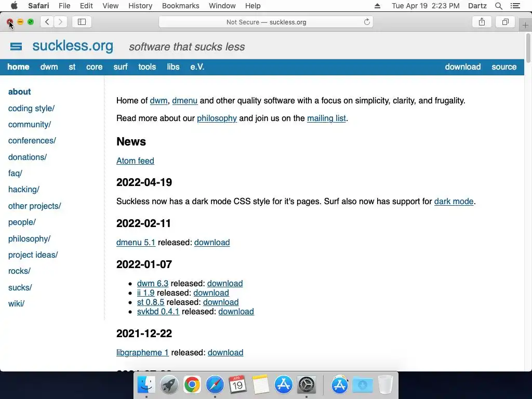Open the conferences/ sidebar link

(32, 140)
